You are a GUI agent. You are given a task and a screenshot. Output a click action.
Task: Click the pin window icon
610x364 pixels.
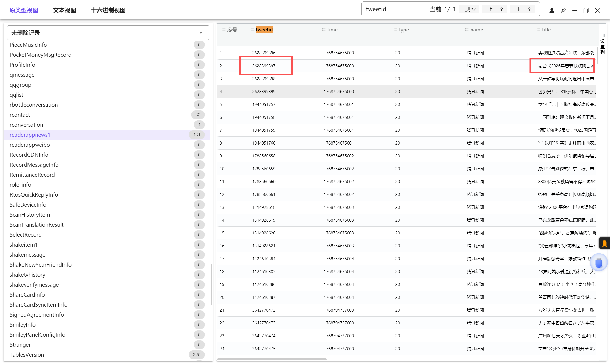[563, 10]
